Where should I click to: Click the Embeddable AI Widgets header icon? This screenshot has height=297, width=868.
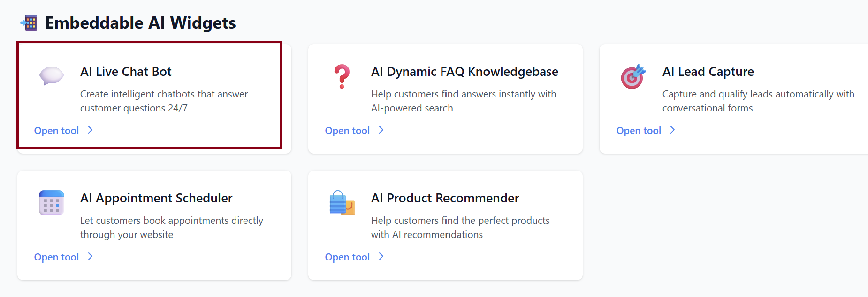click(29, 22)
